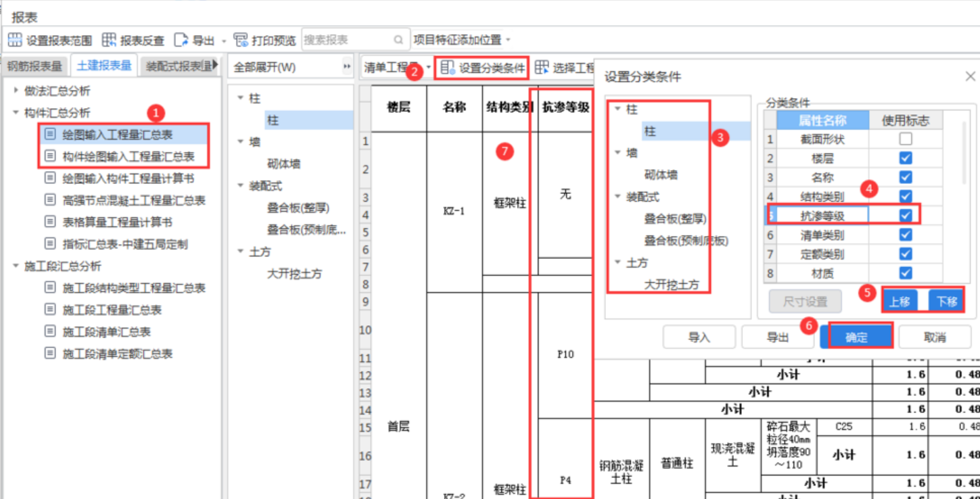
Task: Click the 报表反查 toolbar icon
Action: 109,40
